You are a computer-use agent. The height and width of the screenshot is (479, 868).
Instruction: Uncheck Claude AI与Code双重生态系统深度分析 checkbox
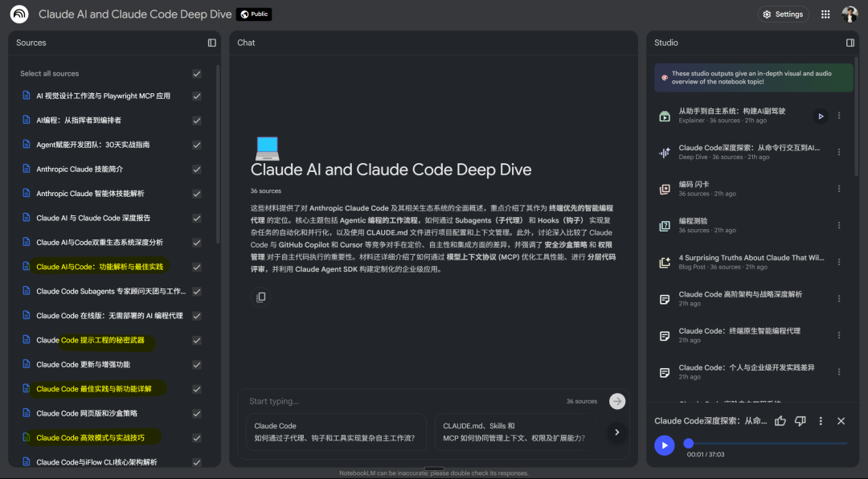pyautogui.click(x=197, y=243)
